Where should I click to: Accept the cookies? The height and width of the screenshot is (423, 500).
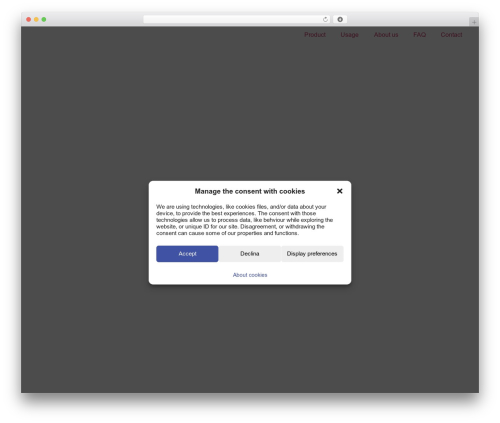click(187, 254)
